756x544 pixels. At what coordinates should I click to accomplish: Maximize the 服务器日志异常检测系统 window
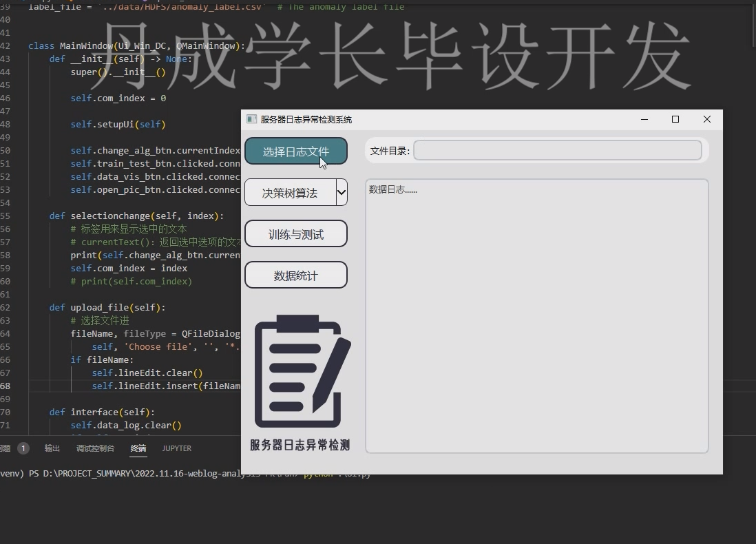click(675, 119)
